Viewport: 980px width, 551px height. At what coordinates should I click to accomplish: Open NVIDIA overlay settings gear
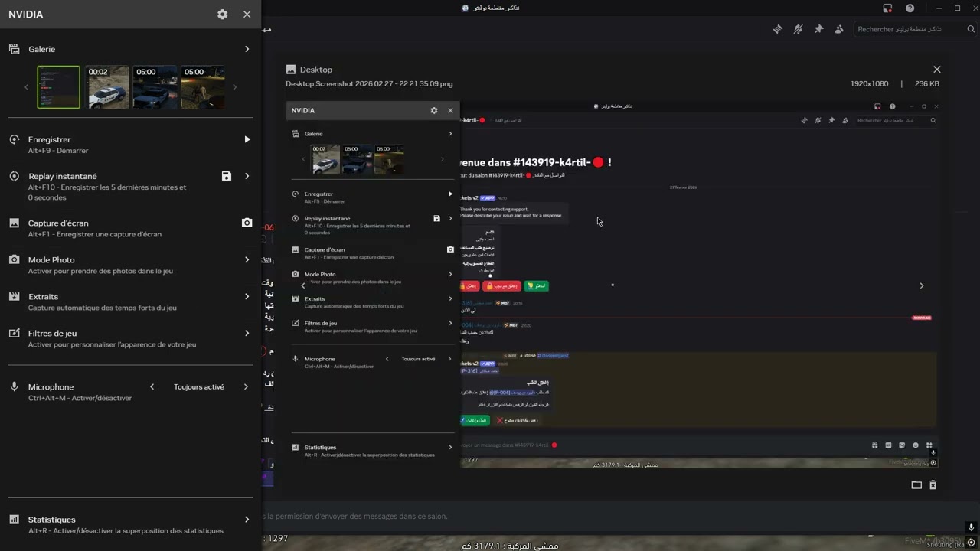(x=222, y=15)
